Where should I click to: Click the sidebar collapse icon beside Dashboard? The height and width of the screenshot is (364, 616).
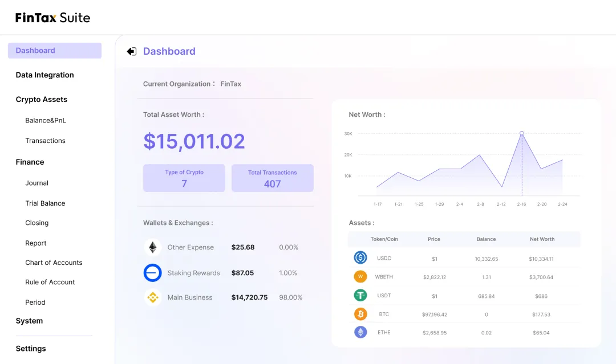point(131,51)
